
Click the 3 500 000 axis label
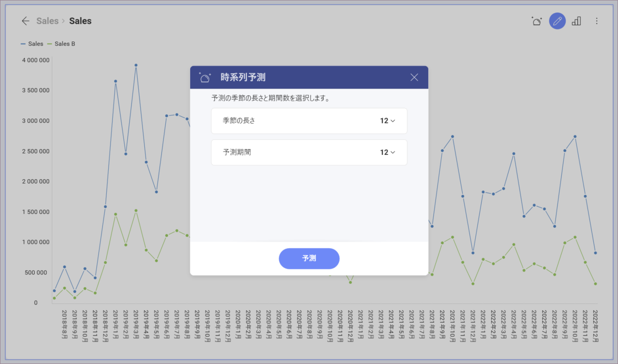[36, 91]
